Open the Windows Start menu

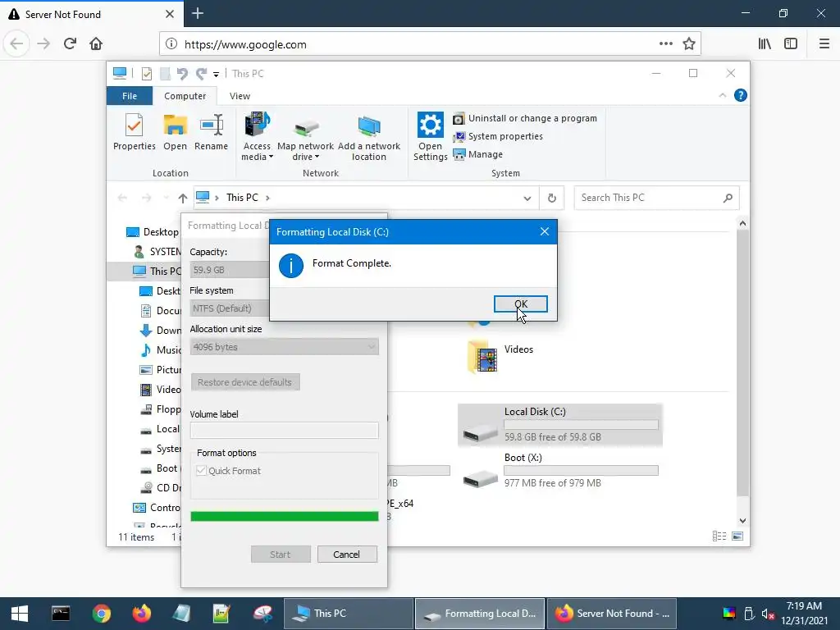[x=20, y=614]
